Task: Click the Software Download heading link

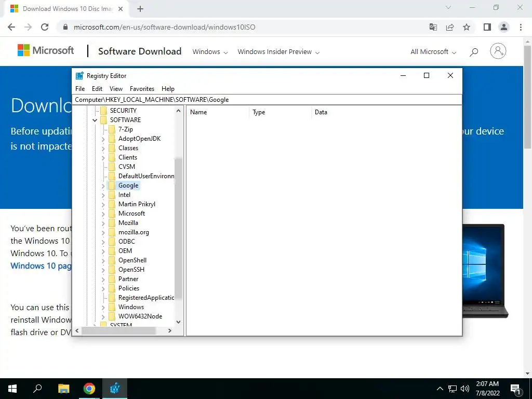Action: [140, 51]
